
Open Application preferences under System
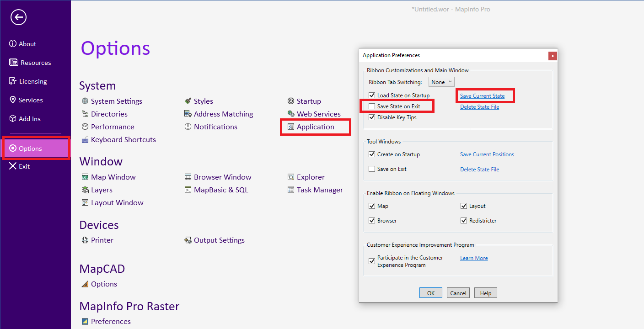(311, 127)
